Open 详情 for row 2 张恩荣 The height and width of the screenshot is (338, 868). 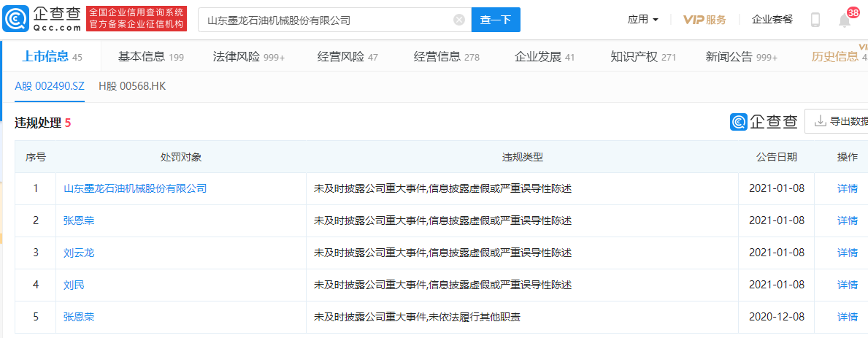pos(848,220)
